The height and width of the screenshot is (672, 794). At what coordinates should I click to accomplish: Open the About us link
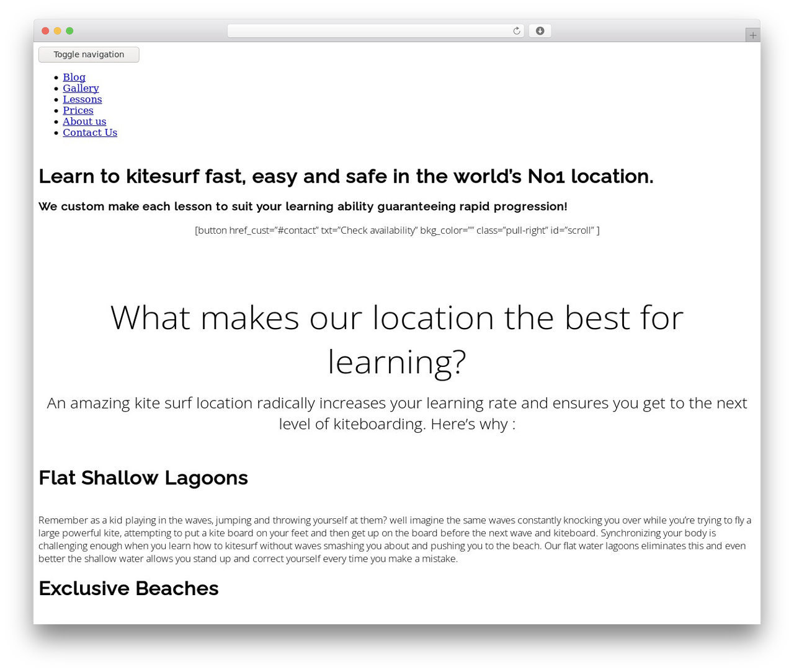click(84, 122)
